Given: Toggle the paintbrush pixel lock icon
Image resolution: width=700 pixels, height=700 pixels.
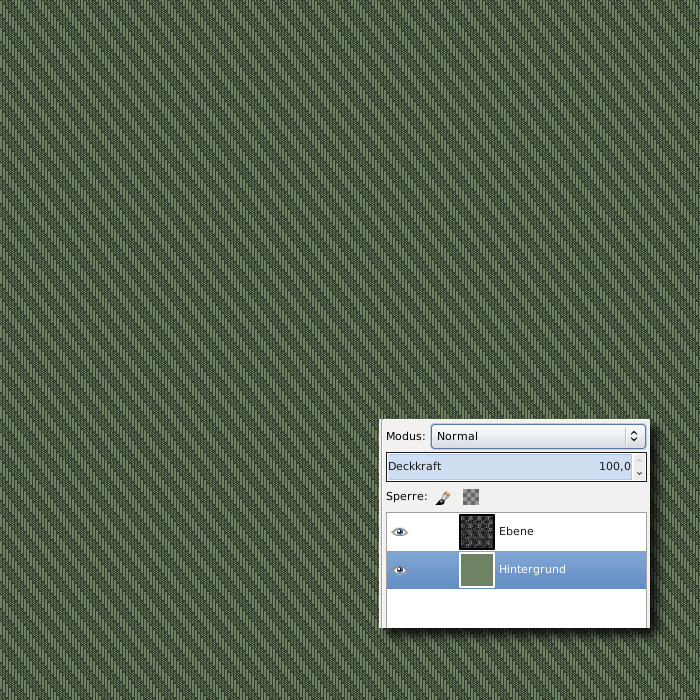Looking at the screenshot, I should click(x=443, y=497).
